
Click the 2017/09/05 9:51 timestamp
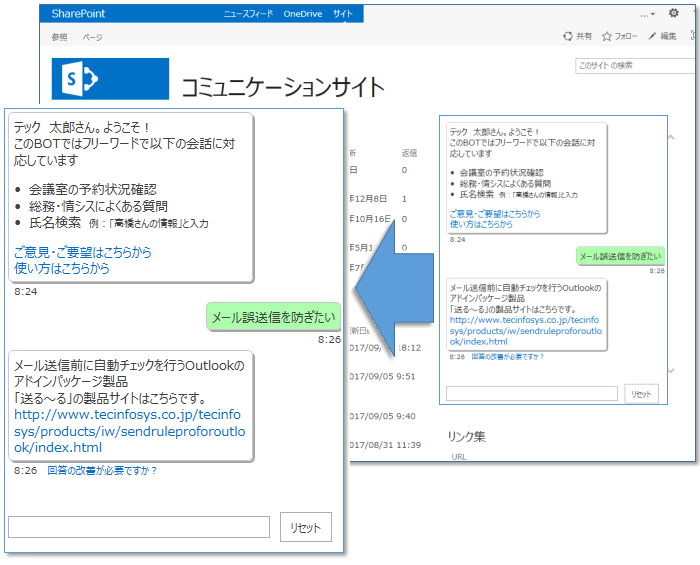382,376
